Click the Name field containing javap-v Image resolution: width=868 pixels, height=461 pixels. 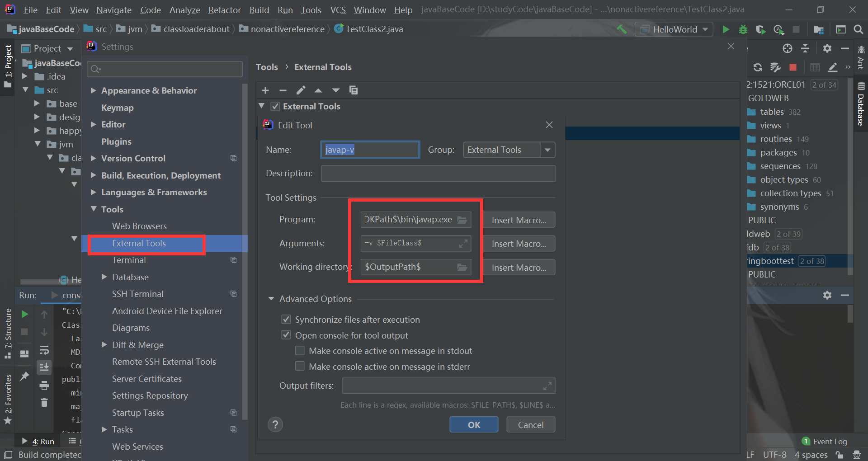370,150
